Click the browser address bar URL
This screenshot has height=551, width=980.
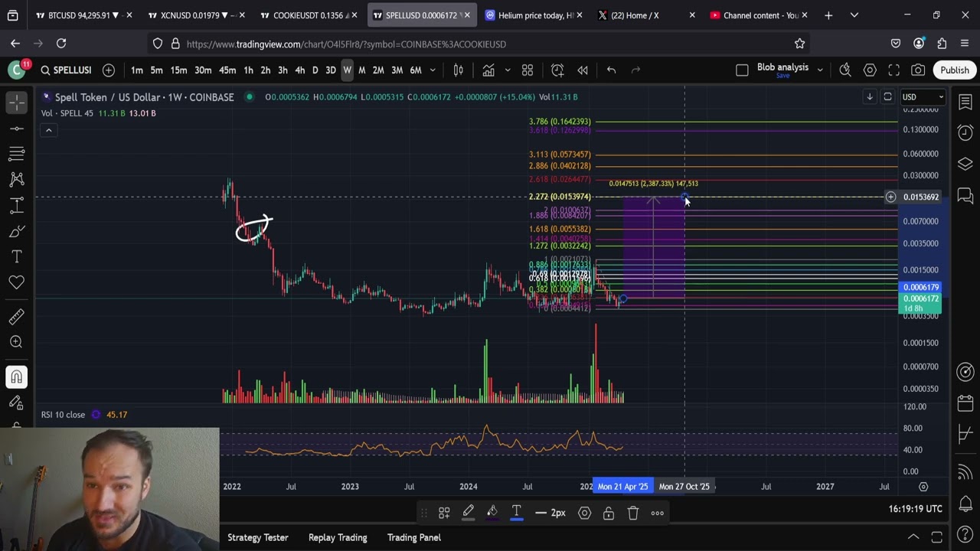pyautogui.click(x=346, y=44)
